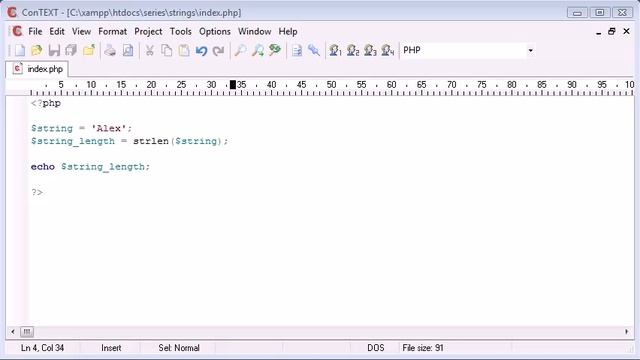
Task: Click the blue Undo arrow
Action: [201, 50]
